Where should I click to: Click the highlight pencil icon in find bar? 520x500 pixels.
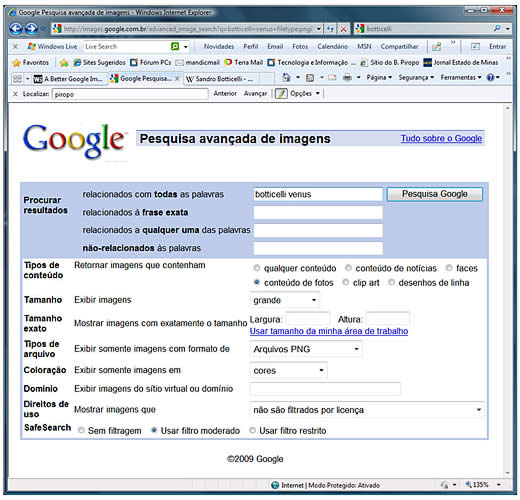coord(281,94)
